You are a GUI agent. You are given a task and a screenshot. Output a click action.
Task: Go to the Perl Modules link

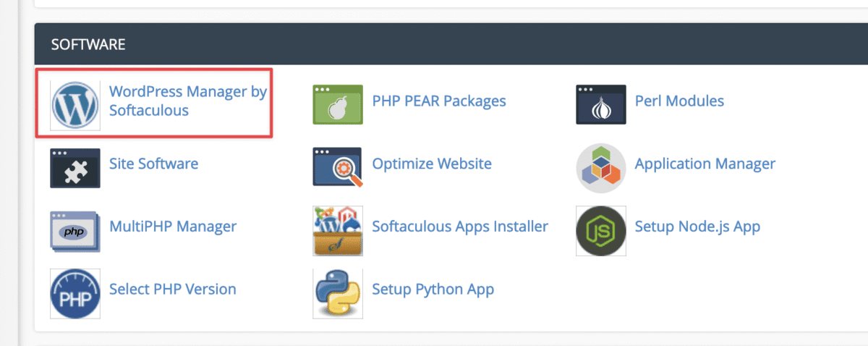click(x=678, y=101)
